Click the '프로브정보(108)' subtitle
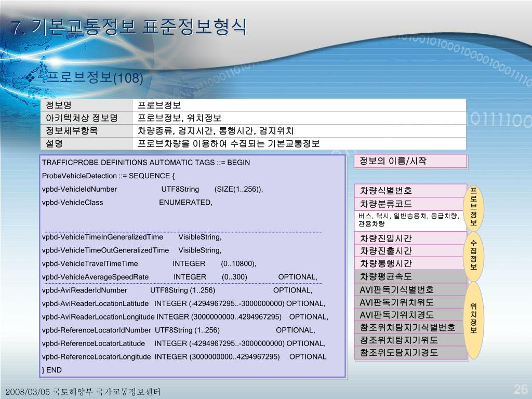 [95, 78]
